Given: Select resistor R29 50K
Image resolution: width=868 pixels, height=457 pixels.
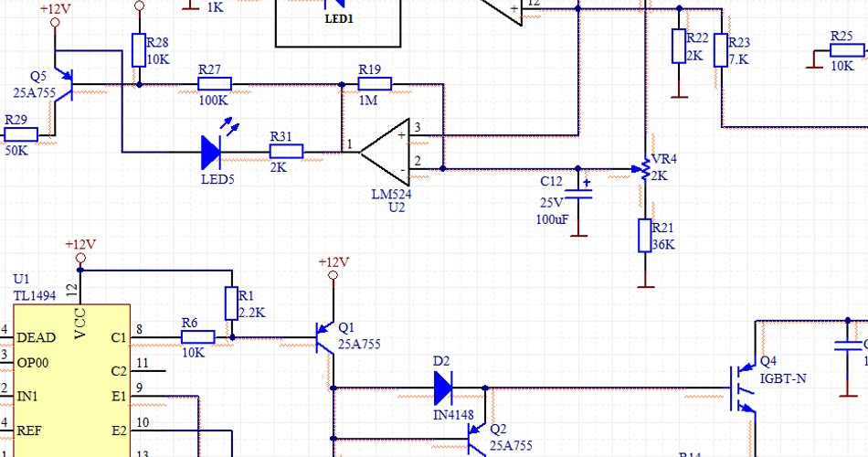Looking at the screenshot, I should 20,134.
